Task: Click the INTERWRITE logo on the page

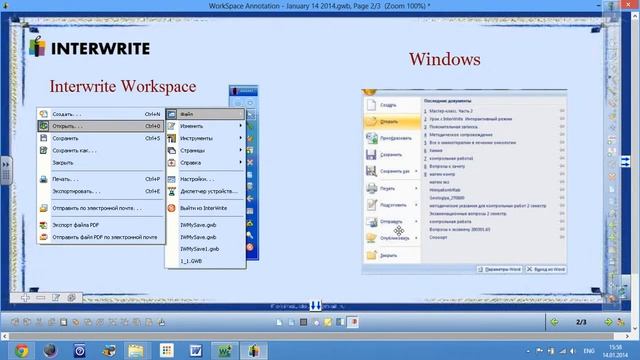Action: [x=89, y=47]
